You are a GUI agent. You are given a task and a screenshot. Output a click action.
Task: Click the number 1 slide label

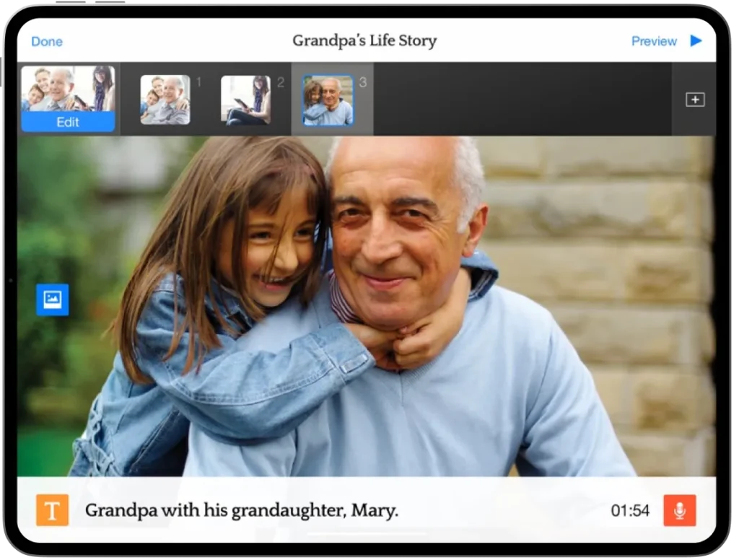click(x=199, y=82)
